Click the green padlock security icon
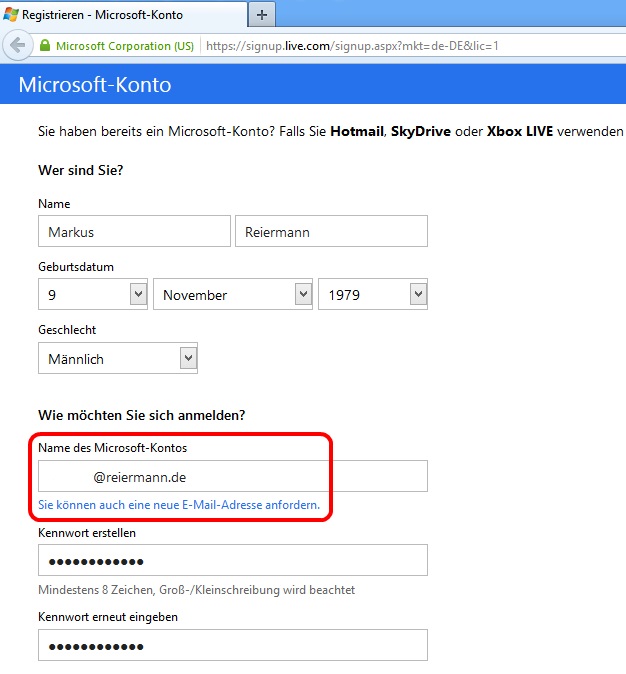 [44, 46]
